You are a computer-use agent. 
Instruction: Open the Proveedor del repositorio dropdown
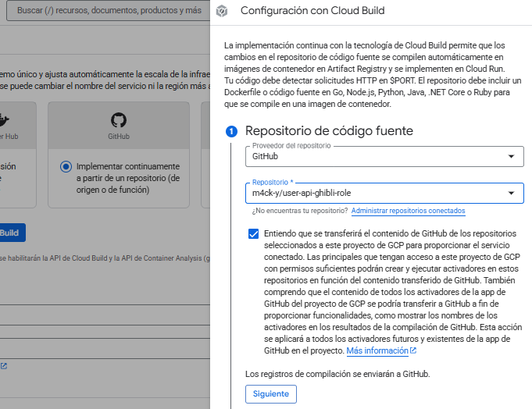coord(384,156)
